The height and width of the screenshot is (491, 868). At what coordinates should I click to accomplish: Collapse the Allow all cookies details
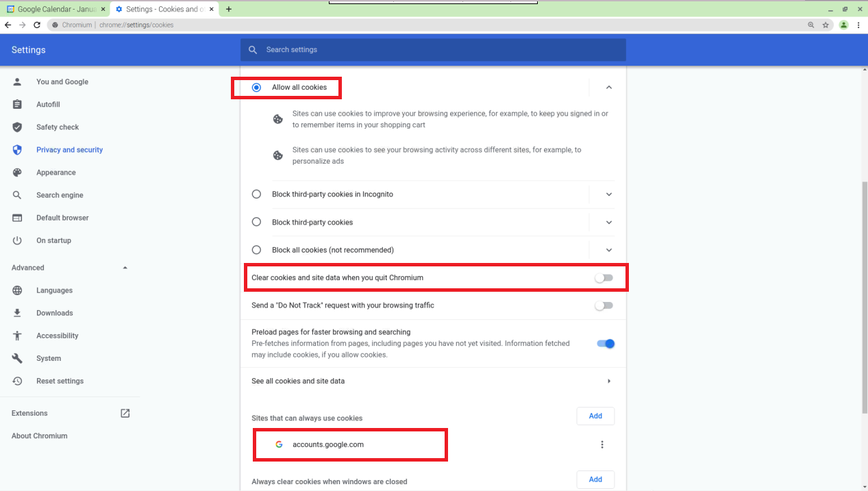[x=609, y=88]
